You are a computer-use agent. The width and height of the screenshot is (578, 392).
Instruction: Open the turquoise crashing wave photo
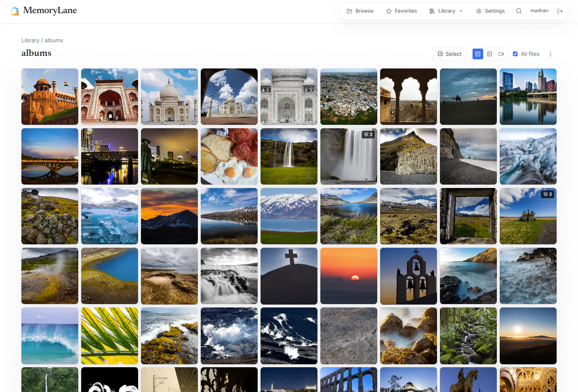point(50,336)
